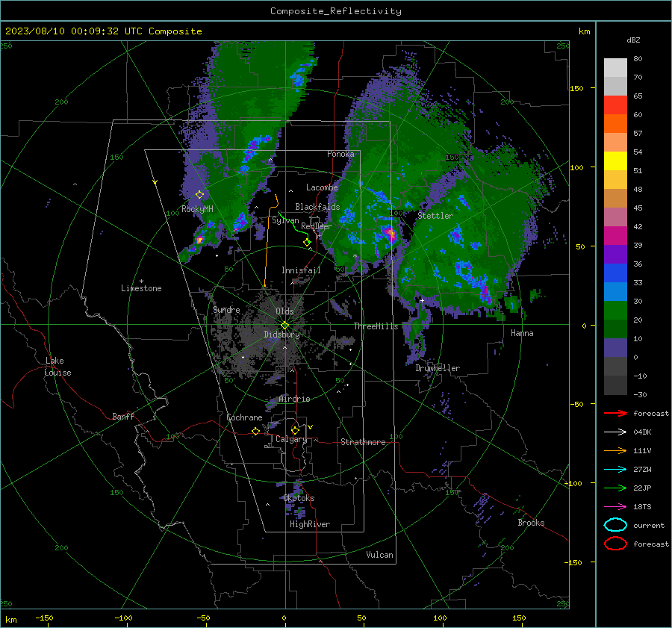Image resolution: width=672 pixels, height=628 pixels.
Task: Click the cyan 'current' ellipse icon
Action: (x=615, y=525)
